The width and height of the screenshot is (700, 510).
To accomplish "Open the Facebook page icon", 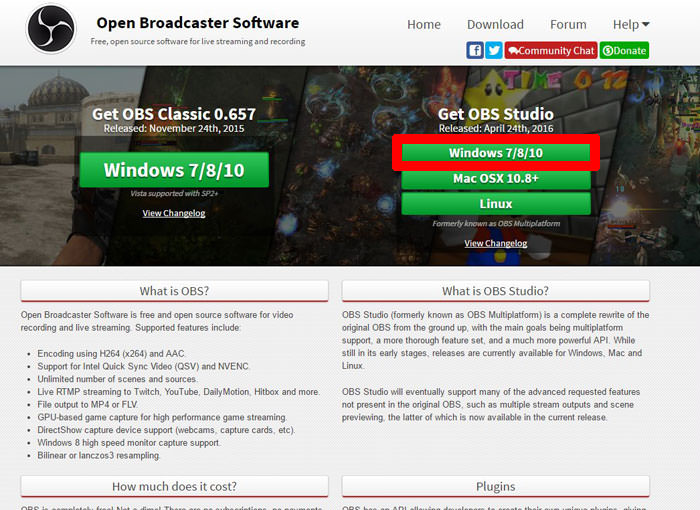I will pos(475,50).
